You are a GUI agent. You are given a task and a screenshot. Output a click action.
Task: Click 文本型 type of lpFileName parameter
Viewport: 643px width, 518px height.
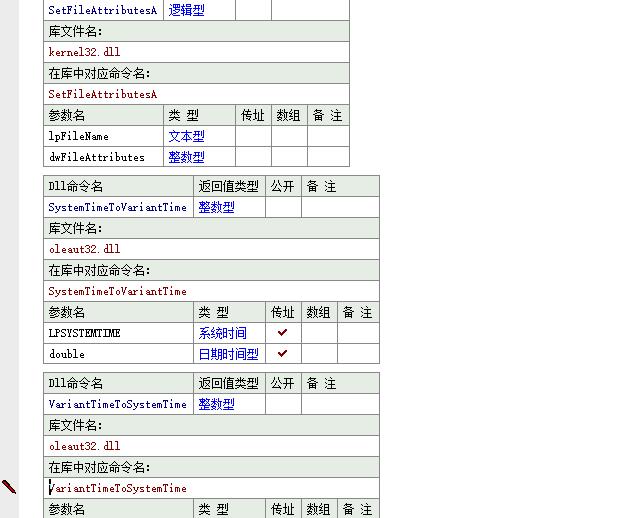187,136
